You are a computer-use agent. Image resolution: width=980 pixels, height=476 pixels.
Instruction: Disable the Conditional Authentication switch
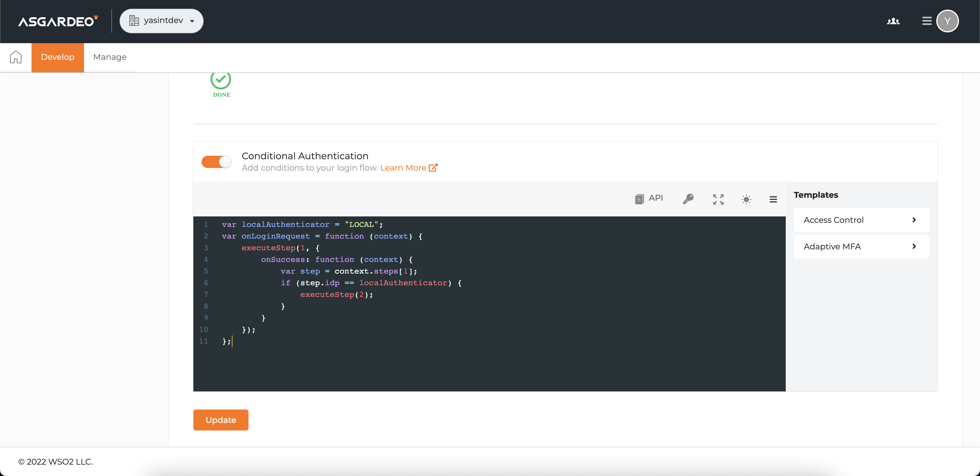pyautogui.click(x=216, y=162)
